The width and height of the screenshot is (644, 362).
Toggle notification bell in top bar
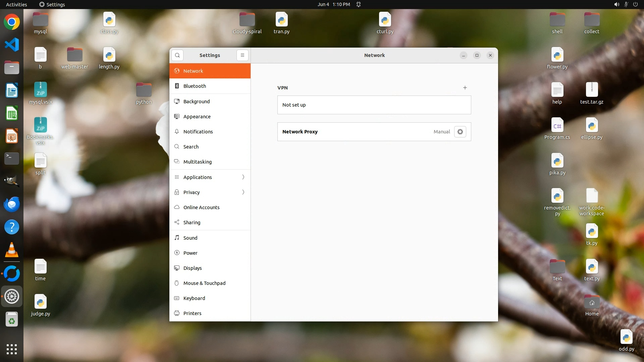pos(359,4)
